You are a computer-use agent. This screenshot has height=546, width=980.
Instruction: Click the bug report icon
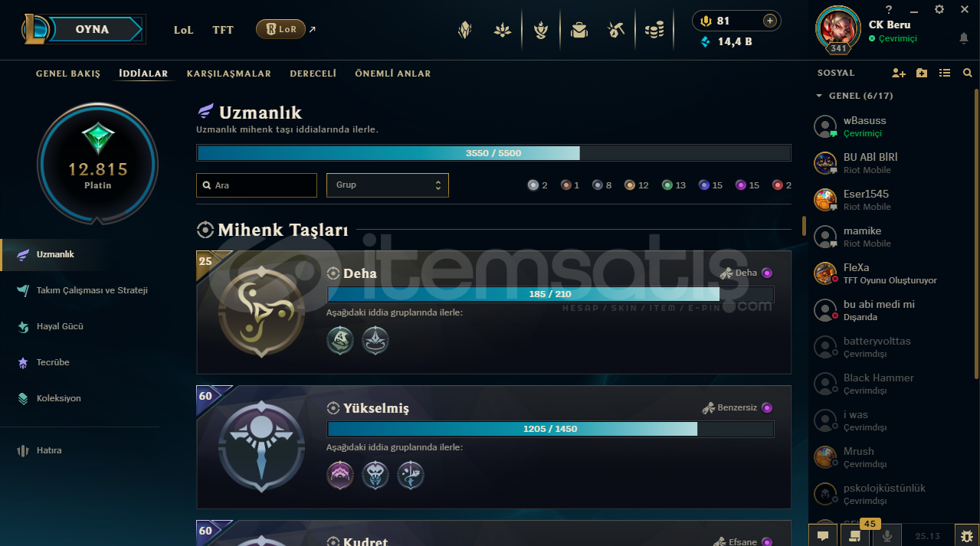967,536
